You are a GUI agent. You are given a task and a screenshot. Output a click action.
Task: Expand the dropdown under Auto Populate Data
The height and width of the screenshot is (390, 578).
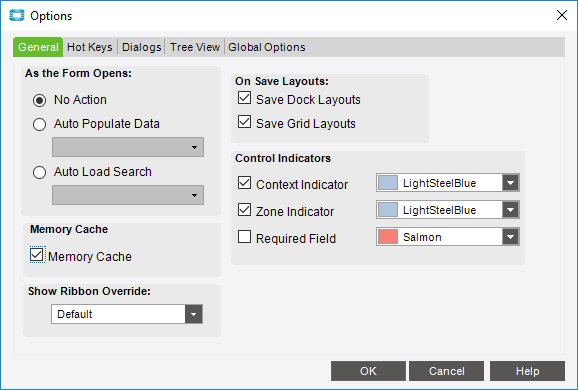[128, 147]
